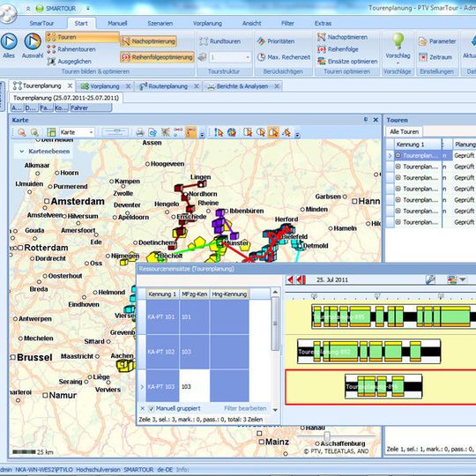Toggle the highlighted polygon selection pointer tool
The height and width of the screenshot is (476, 476).
click(x=273, y=132)
